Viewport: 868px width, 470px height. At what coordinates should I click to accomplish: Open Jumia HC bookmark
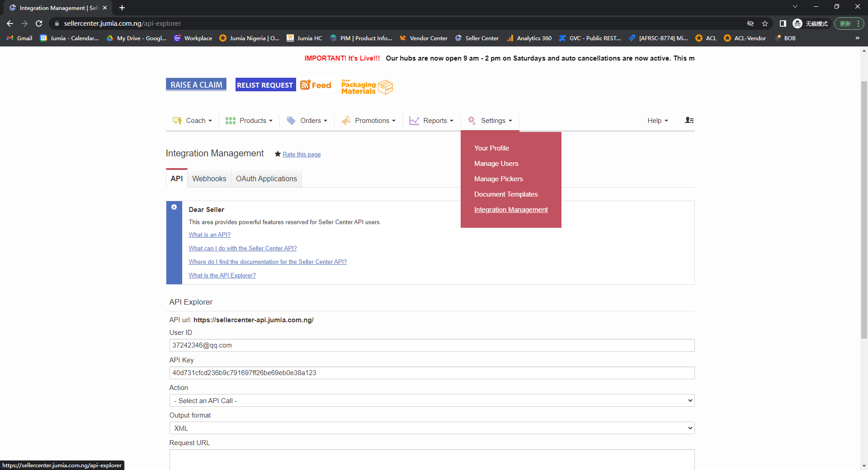point(304,38)
